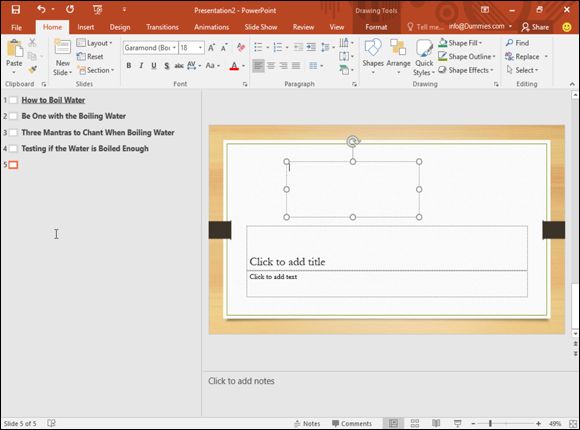Cut the selection with the scissors icon
This screenshot has width=580, height=430.
point(33,43)
